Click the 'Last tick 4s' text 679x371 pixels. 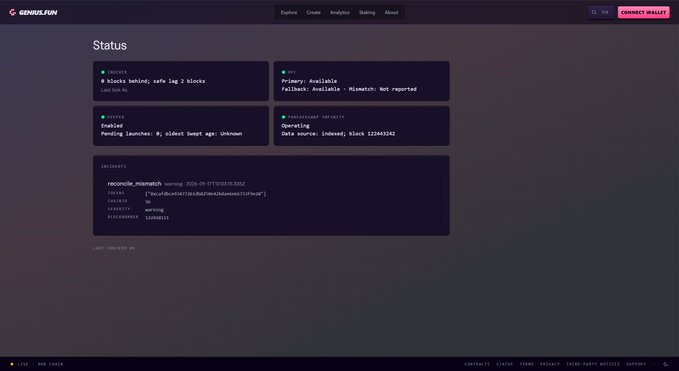coord(114,90)
